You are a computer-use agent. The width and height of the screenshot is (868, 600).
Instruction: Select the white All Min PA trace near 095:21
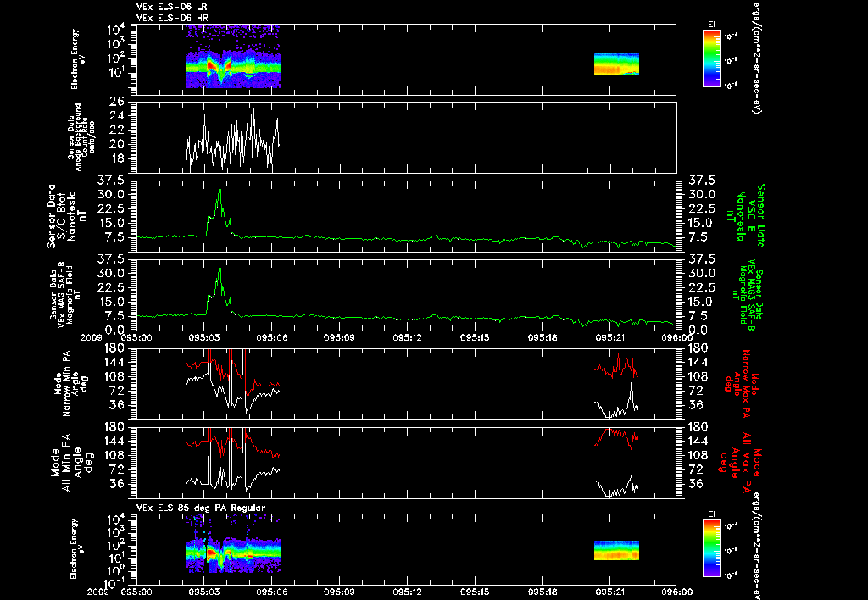click(616, 487)
